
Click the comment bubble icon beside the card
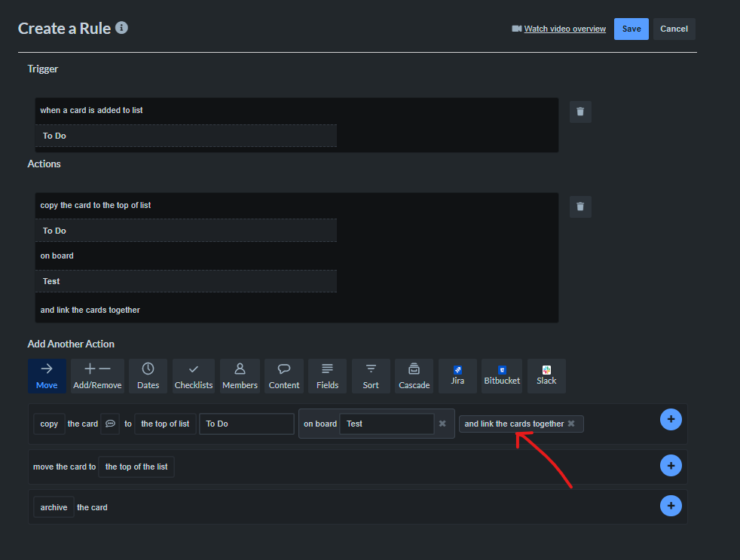[110, 424]
